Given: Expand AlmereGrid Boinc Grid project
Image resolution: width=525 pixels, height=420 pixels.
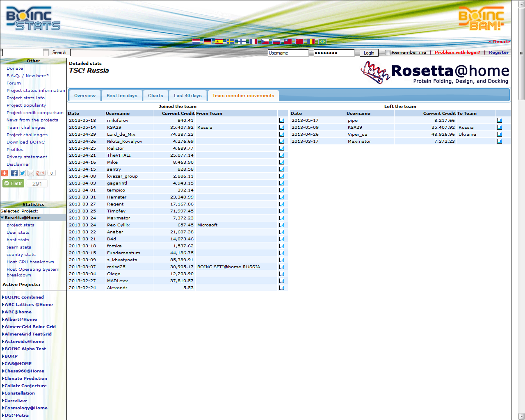Looking at the screenshot, I should pos(3,327).
